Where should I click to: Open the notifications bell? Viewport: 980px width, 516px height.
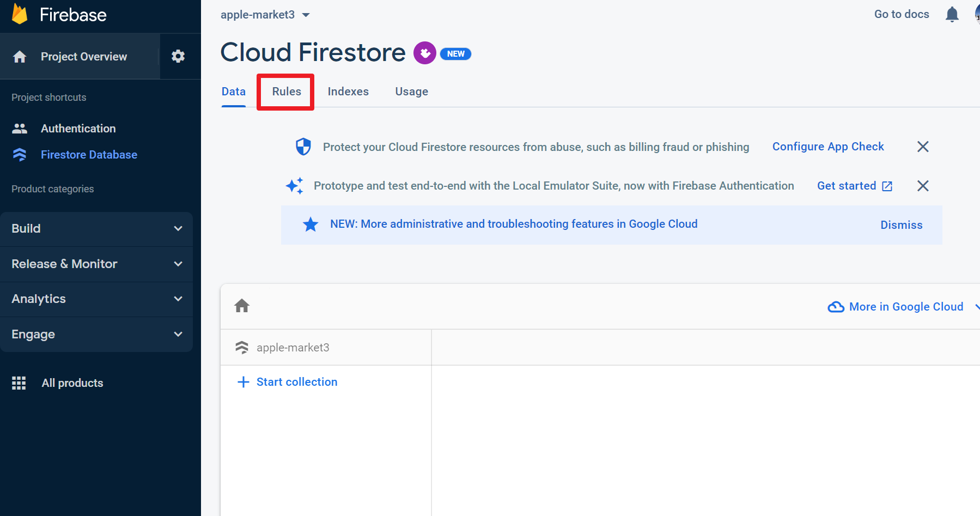pos(952,15)
